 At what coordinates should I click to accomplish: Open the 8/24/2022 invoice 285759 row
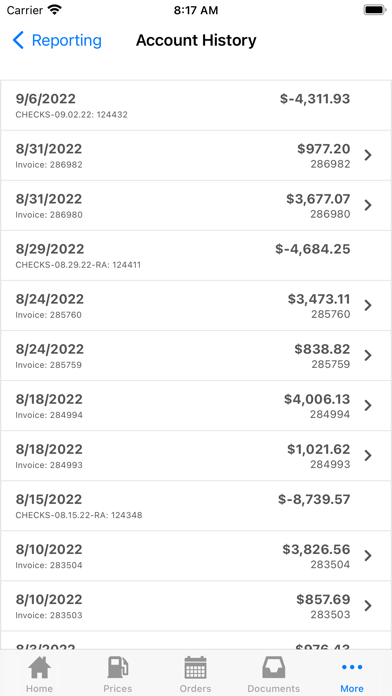[196, 356]
